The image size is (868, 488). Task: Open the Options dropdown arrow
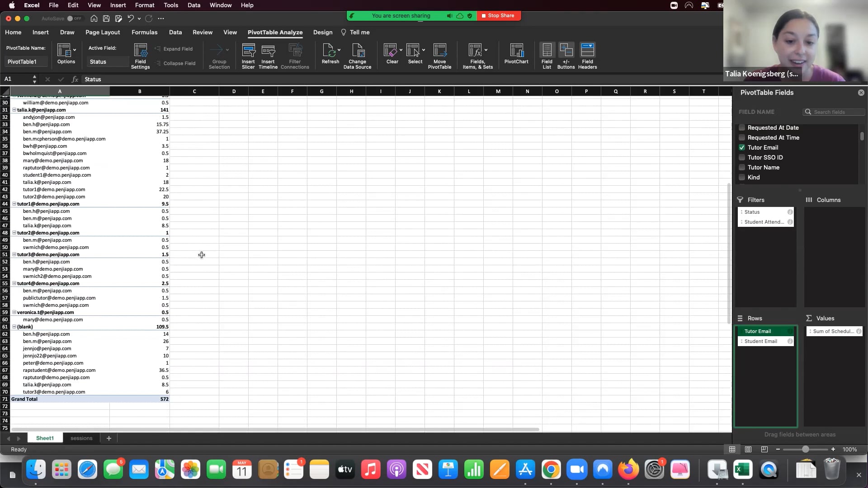click(x=75, y=50)
